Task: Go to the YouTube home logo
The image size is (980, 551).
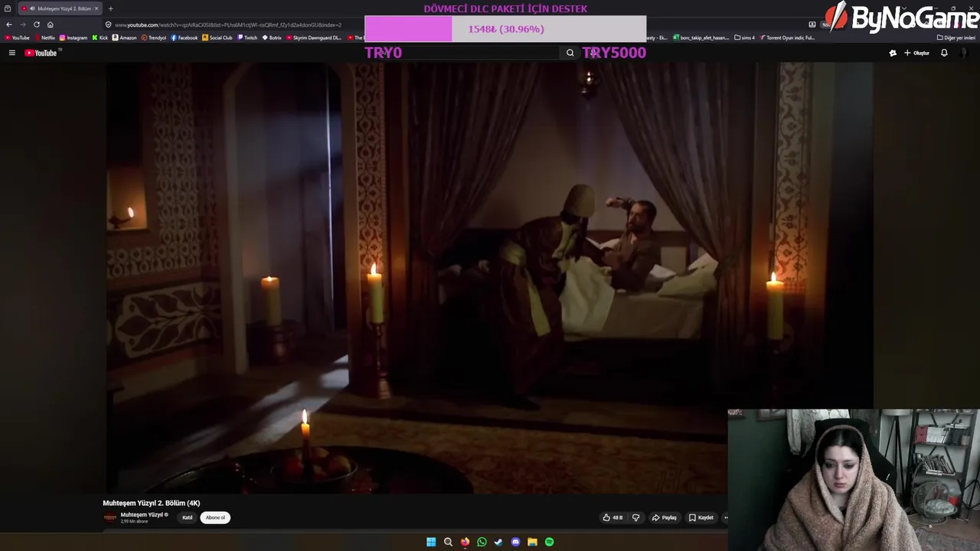Action: click(x=41, y=53)
